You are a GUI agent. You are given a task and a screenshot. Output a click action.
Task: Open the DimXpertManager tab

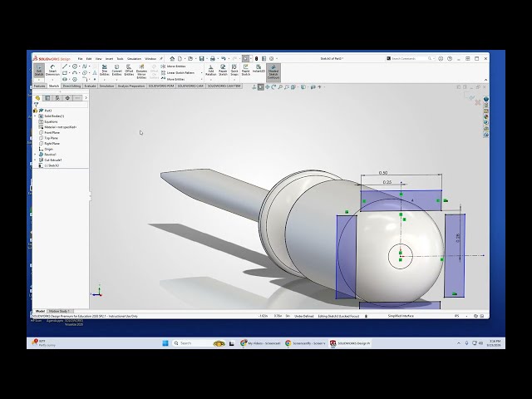click(x=67, y=98)
